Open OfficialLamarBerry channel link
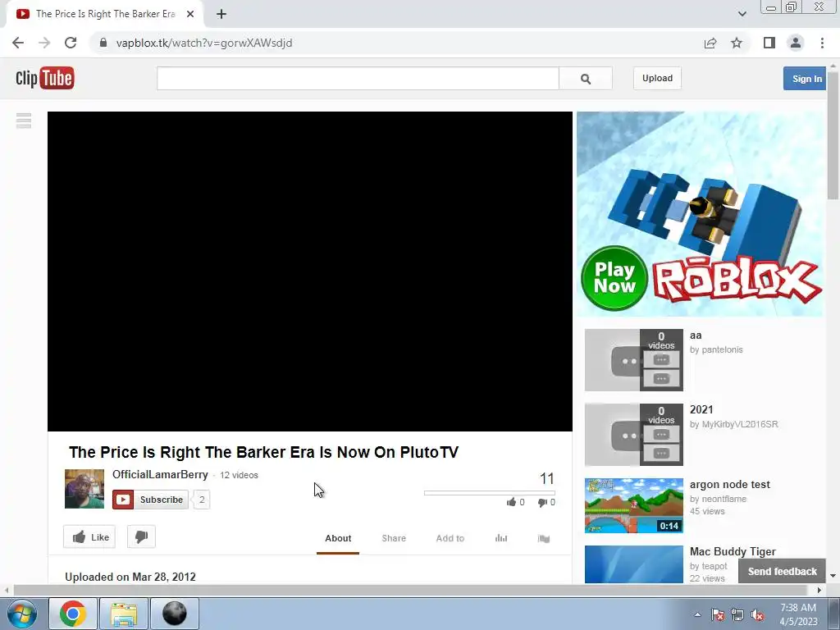Viewport: 840px width, 630px height. pos(160,475)
